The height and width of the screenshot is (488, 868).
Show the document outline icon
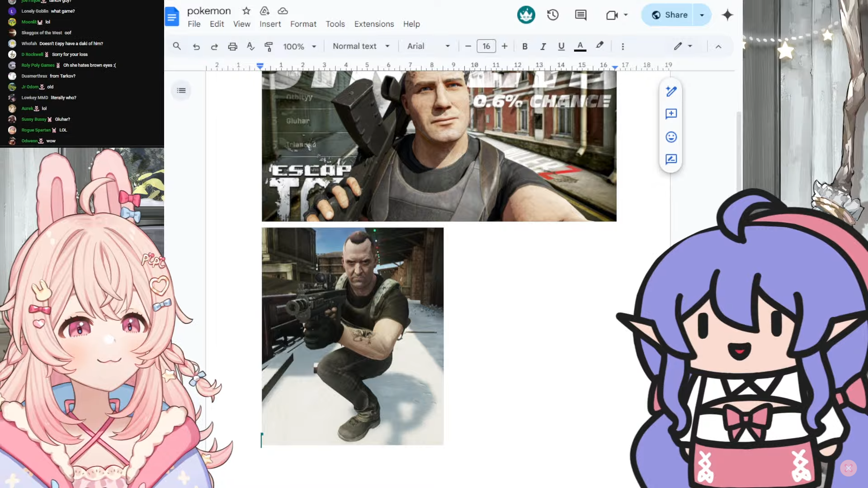pyautogui.click(x=181, y=90)
